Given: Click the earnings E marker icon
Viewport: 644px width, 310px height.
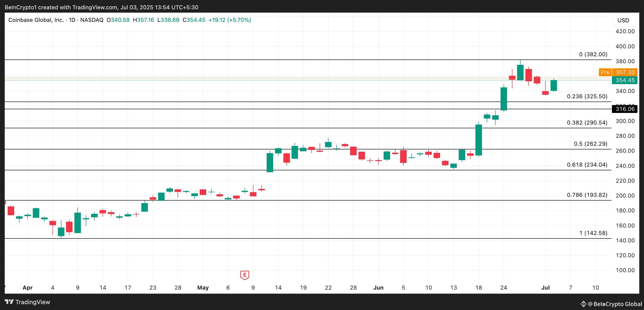Looking at the screenshot, I should [x=245, y=275].
